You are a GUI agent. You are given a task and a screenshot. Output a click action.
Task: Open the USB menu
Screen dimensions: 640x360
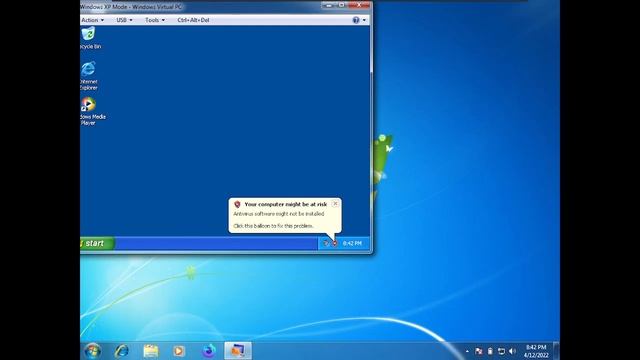124,20
